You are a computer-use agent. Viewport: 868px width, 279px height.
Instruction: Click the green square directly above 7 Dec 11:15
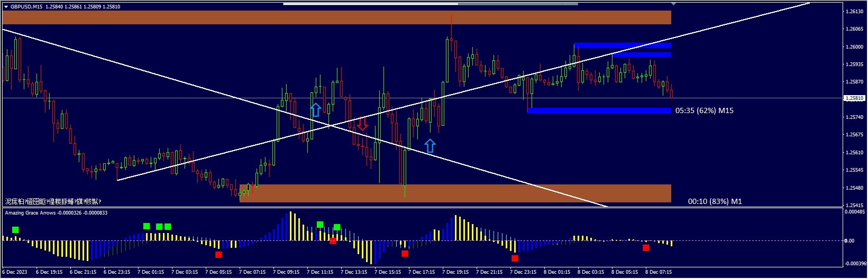(320, 225)
